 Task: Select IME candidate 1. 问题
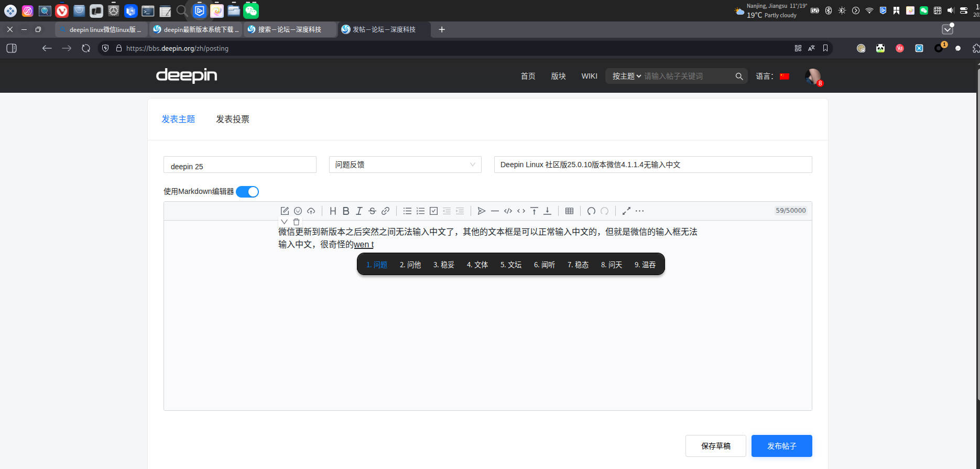click(x=377, y=265)
